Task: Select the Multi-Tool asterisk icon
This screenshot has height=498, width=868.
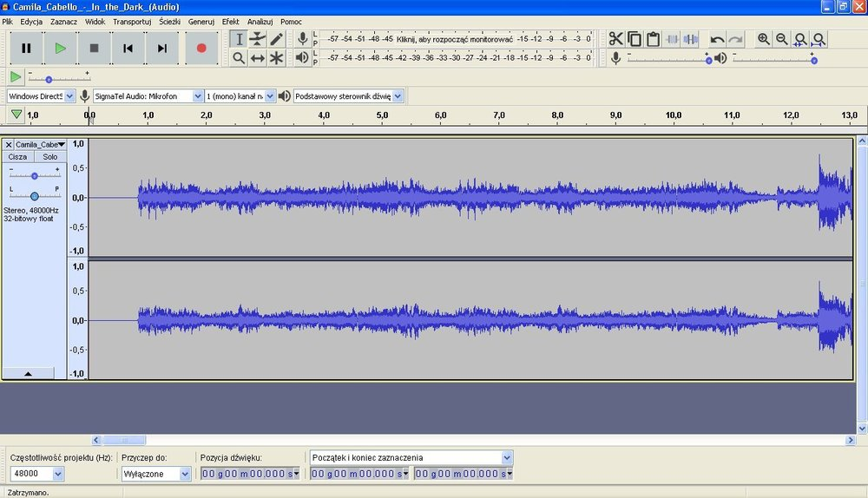Action: [x=276, y=58]
